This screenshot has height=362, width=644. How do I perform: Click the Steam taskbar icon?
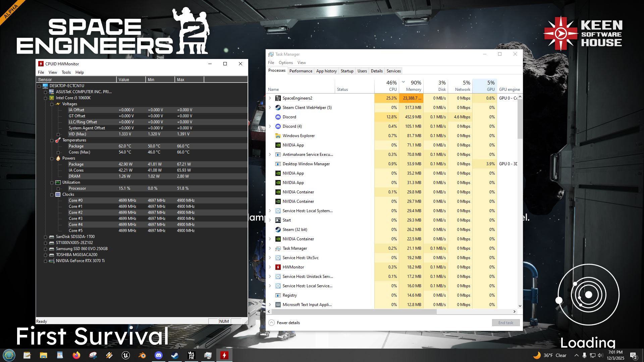(175, 355)
